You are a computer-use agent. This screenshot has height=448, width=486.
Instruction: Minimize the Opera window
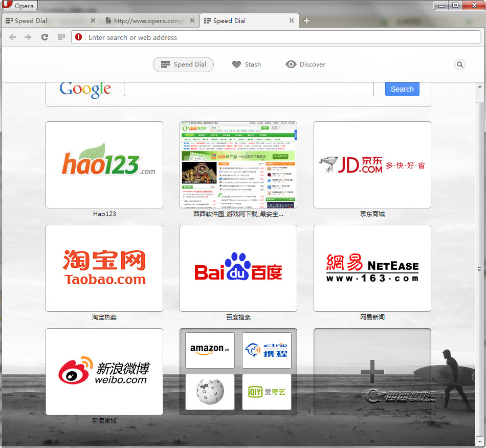(x=441, y=5)
